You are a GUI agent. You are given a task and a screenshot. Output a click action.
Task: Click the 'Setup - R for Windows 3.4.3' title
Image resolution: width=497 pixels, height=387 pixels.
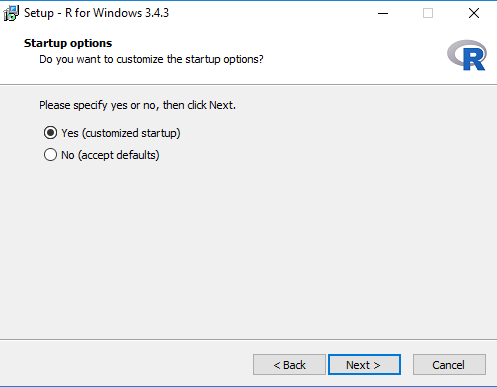(97, 13)
